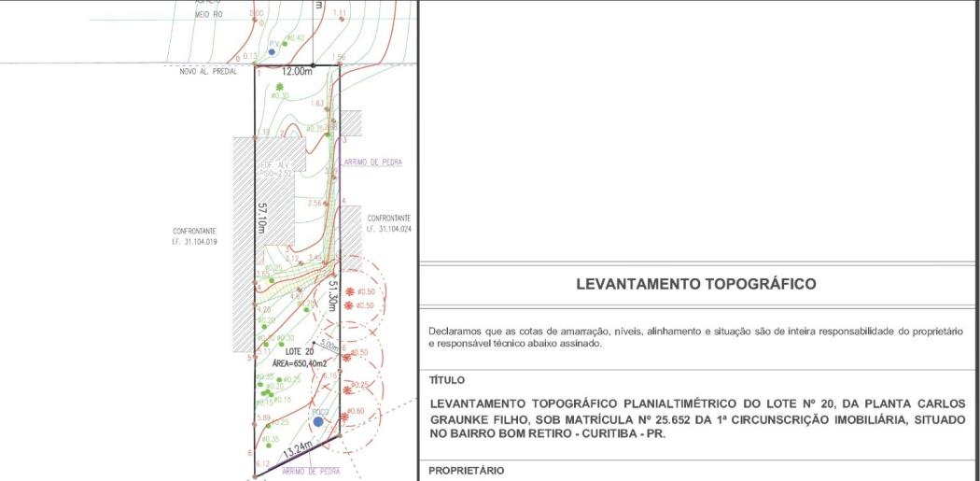Click the PROPRIETÁRIO field label
980x481 pixels.
point(466,471)
